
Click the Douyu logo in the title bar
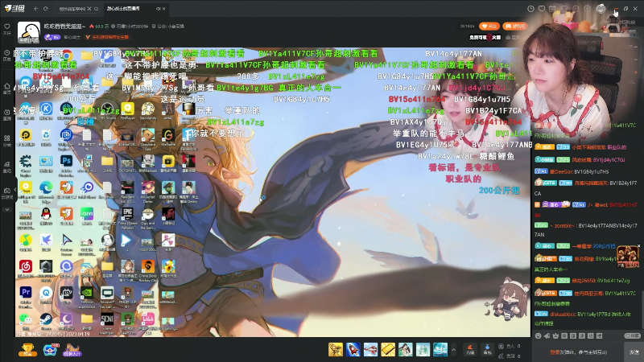(14, 9)
